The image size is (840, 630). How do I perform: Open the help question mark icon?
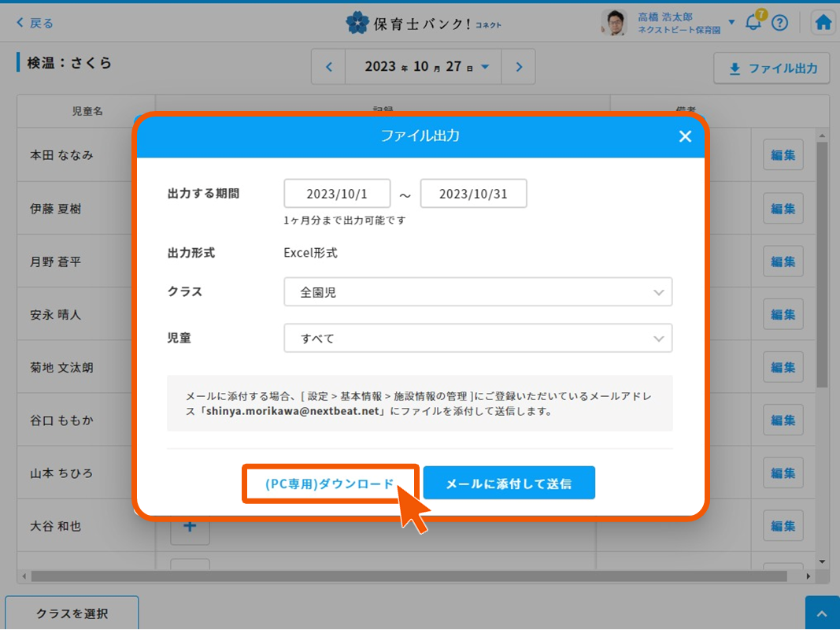coord(779,23)
